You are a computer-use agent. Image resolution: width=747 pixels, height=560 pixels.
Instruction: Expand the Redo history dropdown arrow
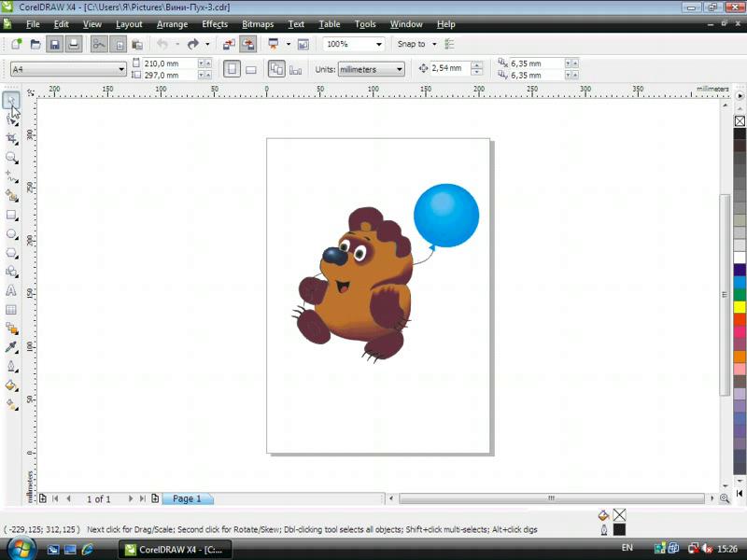[207, 44]
